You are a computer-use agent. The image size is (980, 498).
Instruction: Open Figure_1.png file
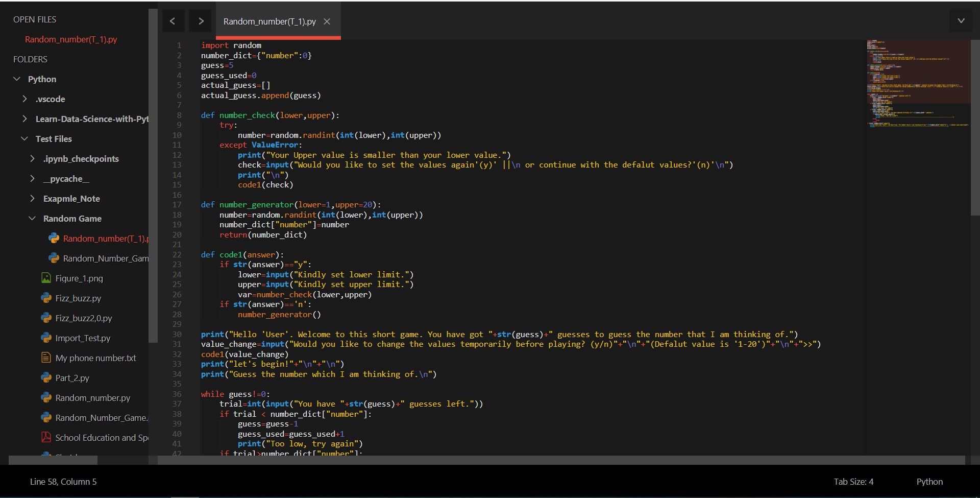[79, 278]
